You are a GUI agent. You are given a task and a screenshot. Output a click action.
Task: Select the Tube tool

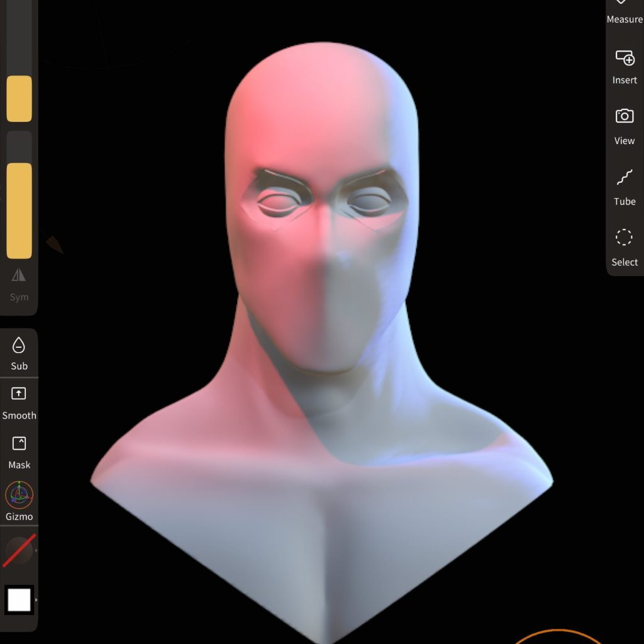pyautogui.click(x=624, y=187)
